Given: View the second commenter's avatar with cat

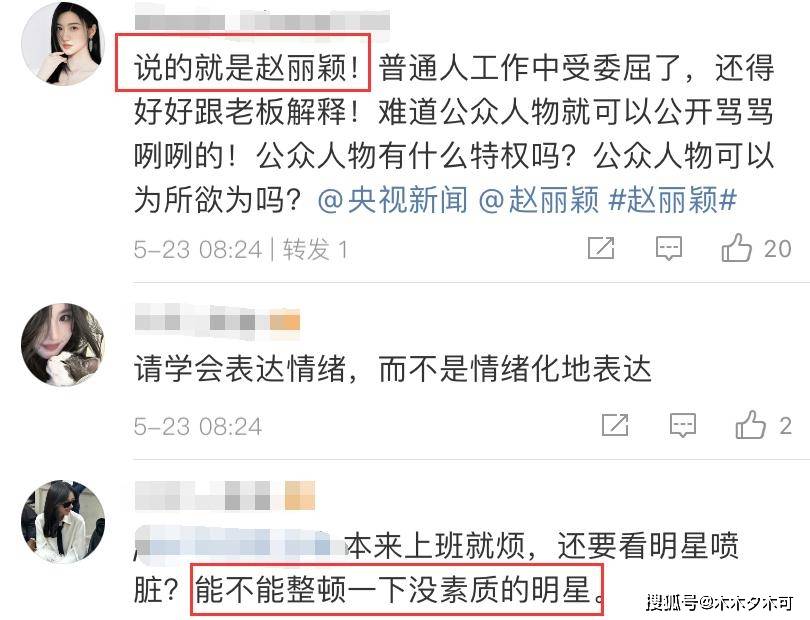Looking at the screenshot, I should (x=63, y=345).
